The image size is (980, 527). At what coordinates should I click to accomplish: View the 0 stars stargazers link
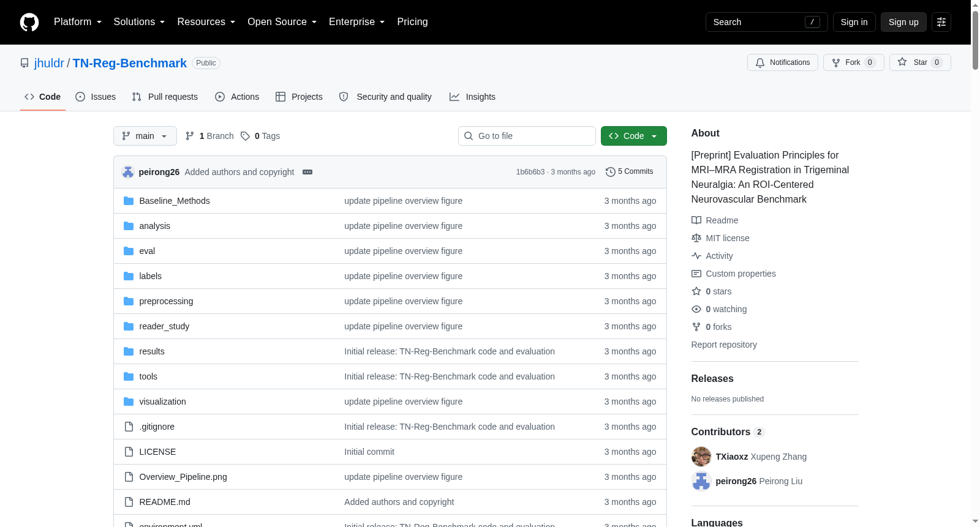tap(712, 291)
